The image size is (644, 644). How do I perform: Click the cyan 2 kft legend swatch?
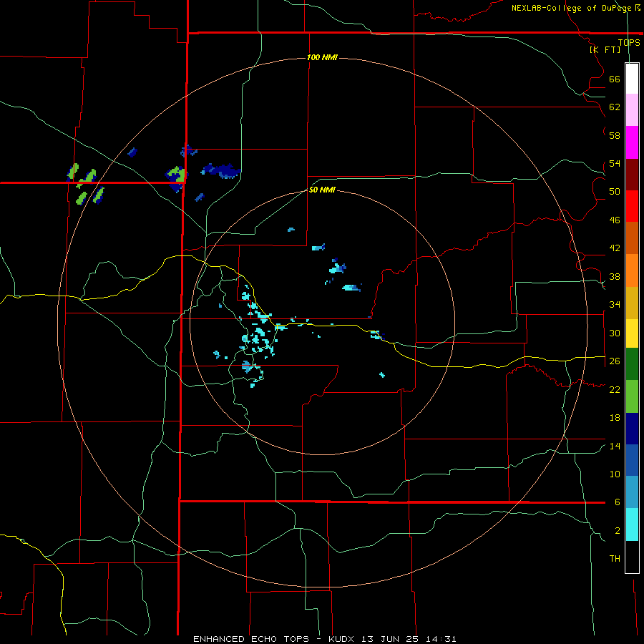coord(632,525)
